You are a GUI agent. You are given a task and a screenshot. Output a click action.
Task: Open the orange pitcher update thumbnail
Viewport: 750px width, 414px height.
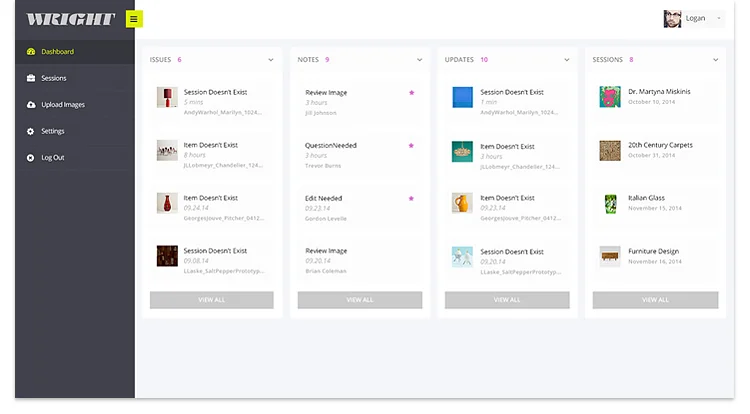click(463, 203)
